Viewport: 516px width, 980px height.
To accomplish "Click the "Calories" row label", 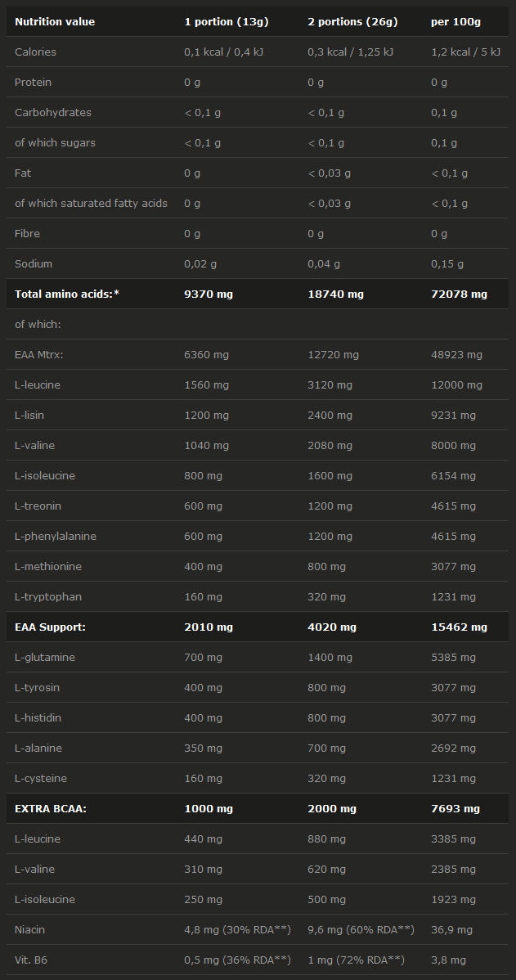I will (35, 52).
